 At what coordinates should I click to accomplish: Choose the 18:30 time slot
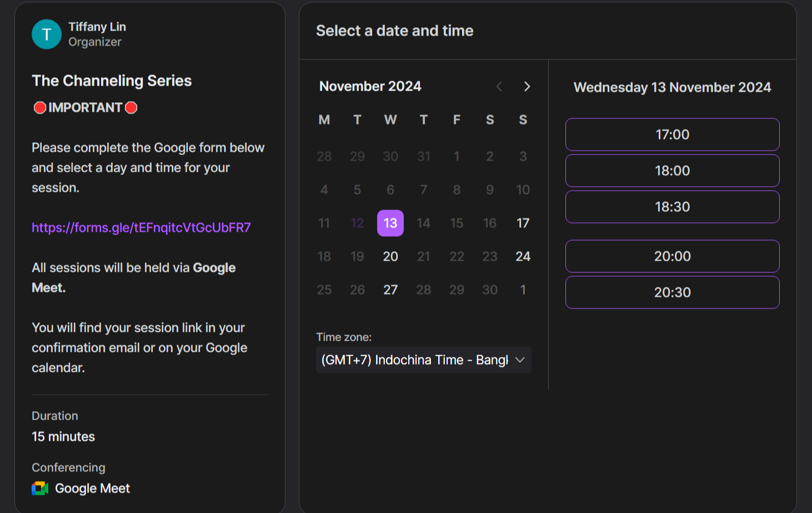tap(672, 207)
